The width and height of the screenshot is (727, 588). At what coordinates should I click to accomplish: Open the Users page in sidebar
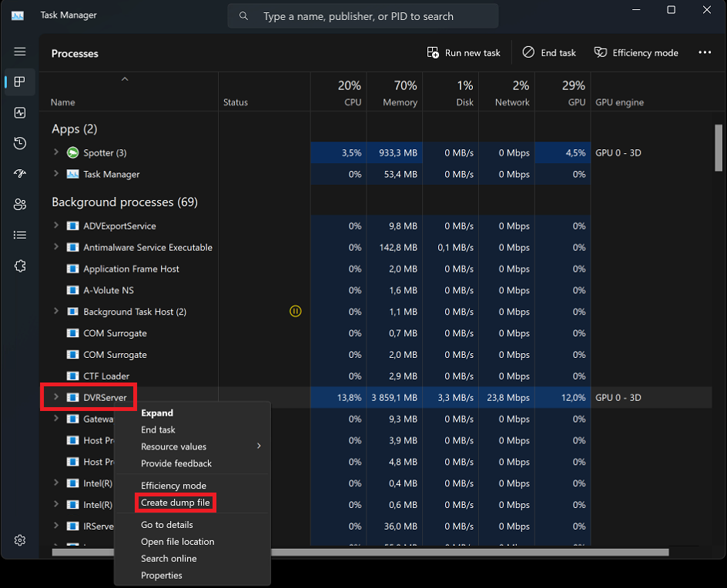point(20,205)
